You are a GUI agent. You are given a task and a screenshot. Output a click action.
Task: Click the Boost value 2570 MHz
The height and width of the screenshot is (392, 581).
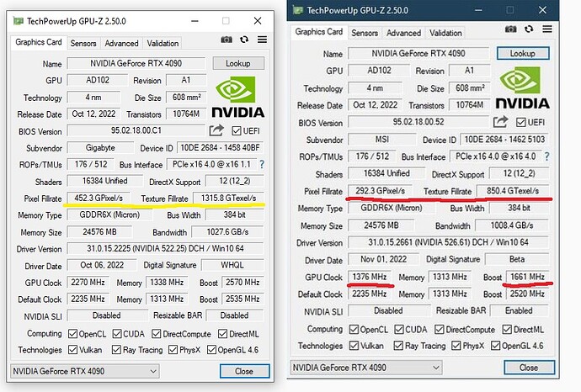(x=243, y=282)
